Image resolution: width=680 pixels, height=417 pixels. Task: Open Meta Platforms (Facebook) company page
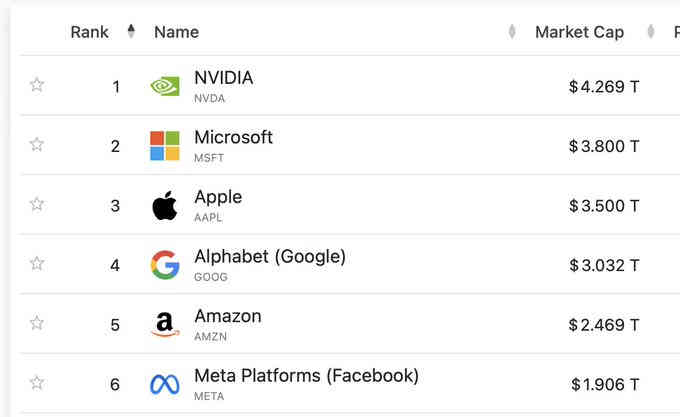pyautogui.click(x=306, y=376)
